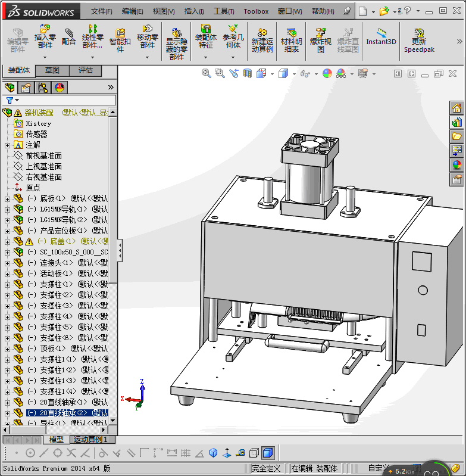The image size is (466, 476).
Task: Select the 模型 model tab
Action: tap(57, 439)
